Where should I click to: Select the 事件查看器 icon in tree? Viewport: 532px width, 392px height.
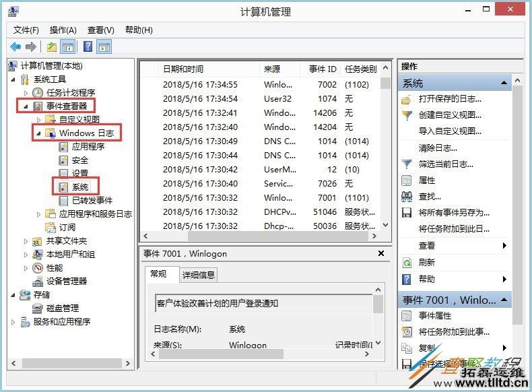pyautogui.click(x=37, y=106)
